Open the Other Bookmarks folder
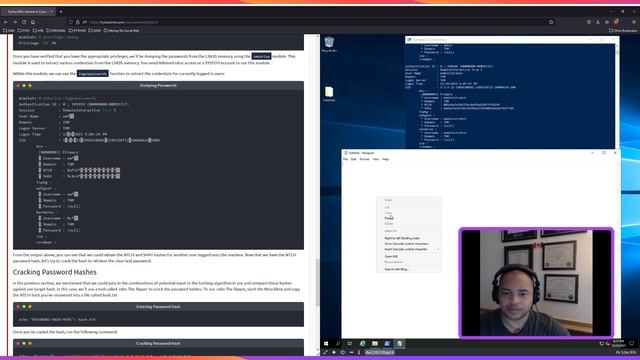This screenshot has width=640, height=360. tap(623, 31)
